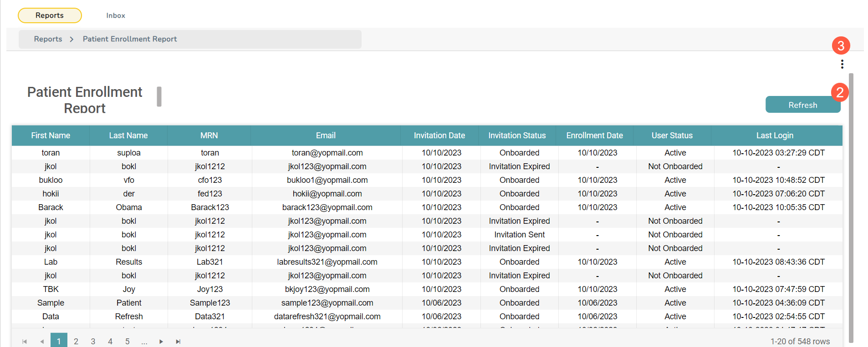Select page 5 in pagination
868x347 pixels.
coord(128,342)
